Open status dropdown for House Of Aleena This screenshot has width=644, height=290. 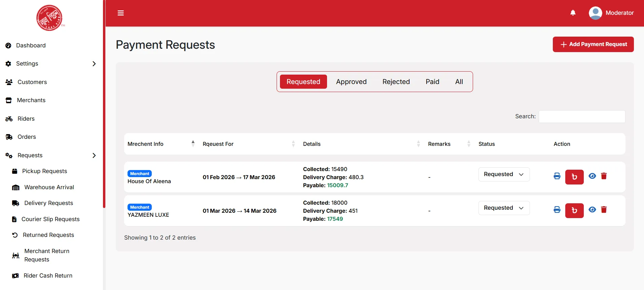tap(504, 174)
